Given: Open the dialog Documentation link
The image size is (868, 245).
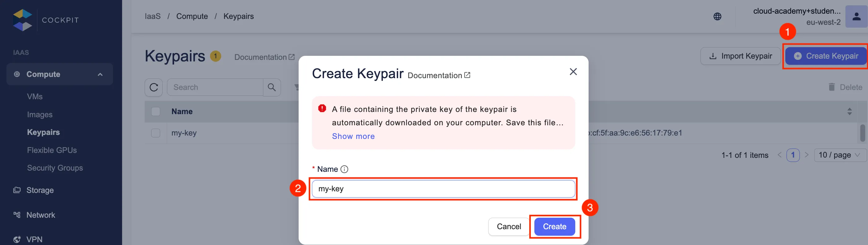Looking at the screenshot, I should (x=438, y=76).
